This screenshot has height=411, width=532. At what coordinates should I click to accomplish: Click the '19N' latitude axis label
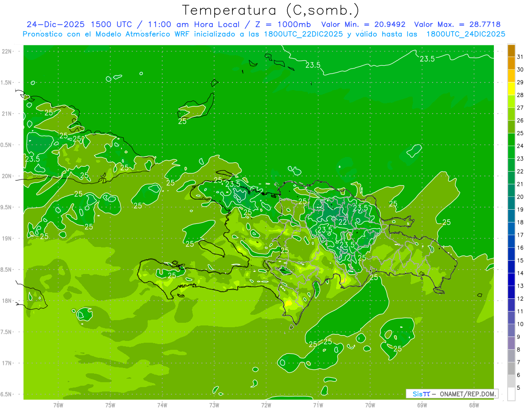[x=7, y=239]
